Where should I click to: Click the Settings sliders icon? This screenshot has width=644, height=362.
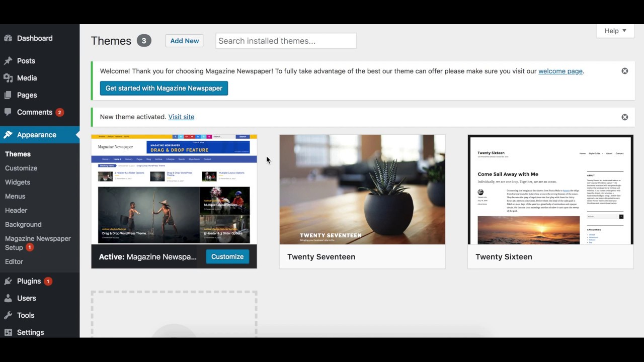[x=8, y=332]
